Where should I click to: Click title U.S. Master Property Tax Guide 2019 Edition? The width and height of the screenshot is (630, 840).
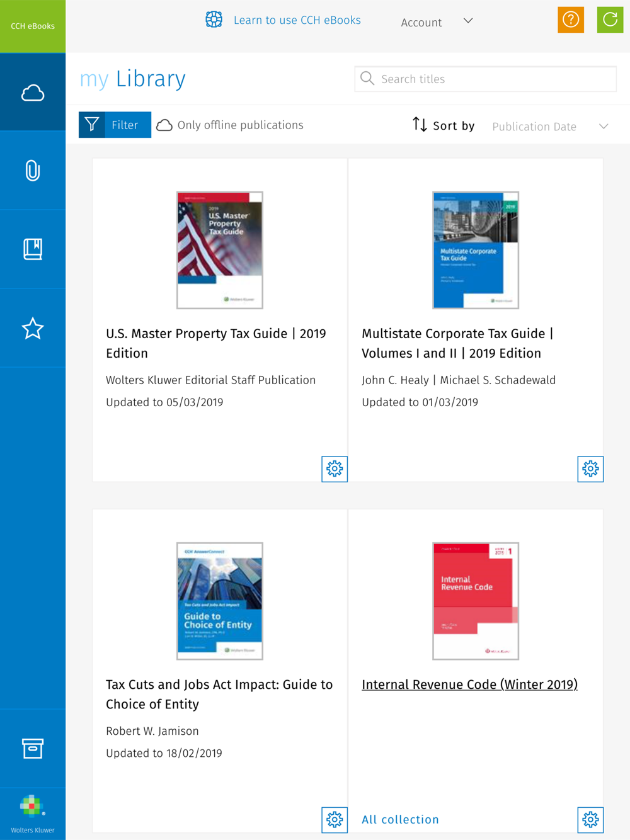216,343
